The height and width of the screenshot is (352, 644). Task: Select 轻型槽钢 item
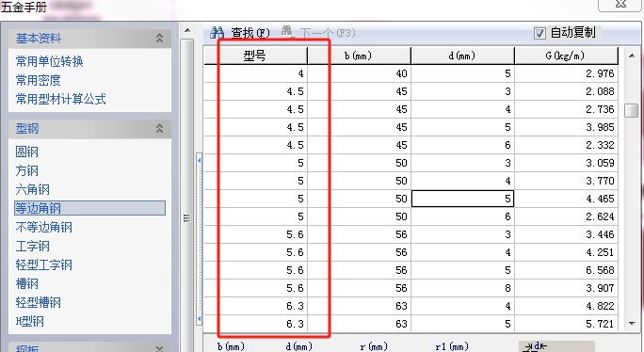[x=39, y=303]
